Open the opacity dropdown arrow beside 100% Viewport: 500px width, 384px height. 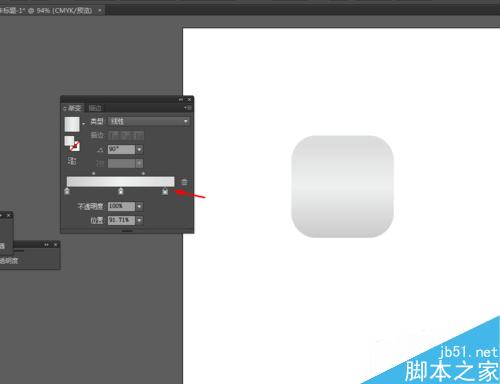pyautogui.click(x=139, y=206)
